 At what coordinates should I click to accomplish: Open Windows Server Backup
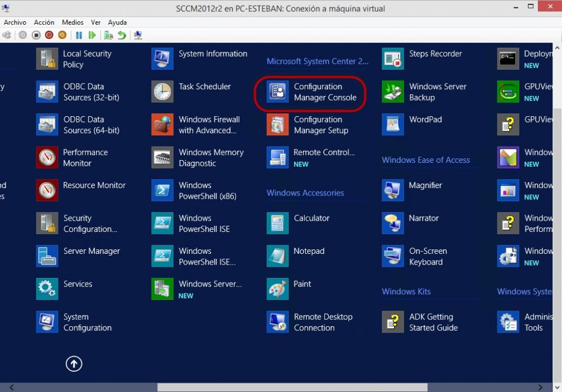tap(424, 92)
